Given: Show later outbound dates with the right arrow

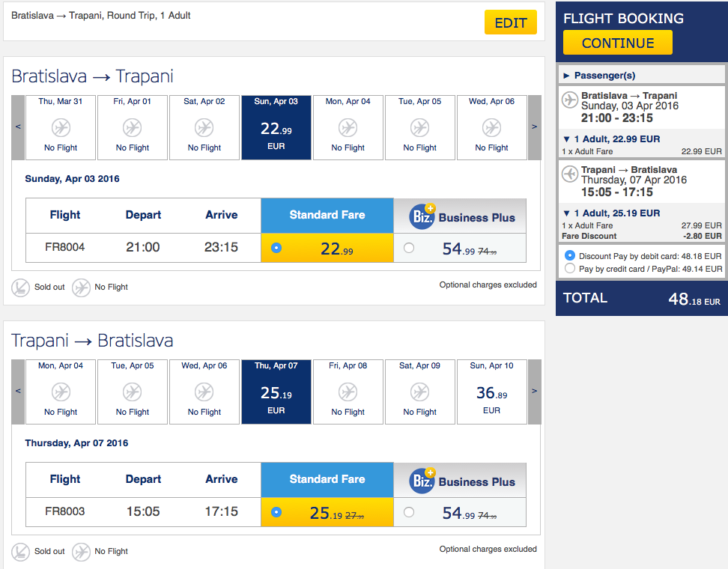Looking at the screenshot, I should tap(535, 127).
